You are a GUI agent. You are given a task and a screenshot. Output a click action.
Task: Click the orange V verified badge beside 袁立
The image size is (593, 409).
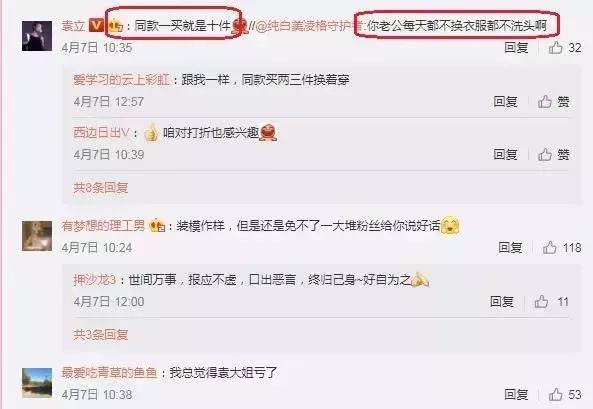pyautogui.click(x=96, y=25)
